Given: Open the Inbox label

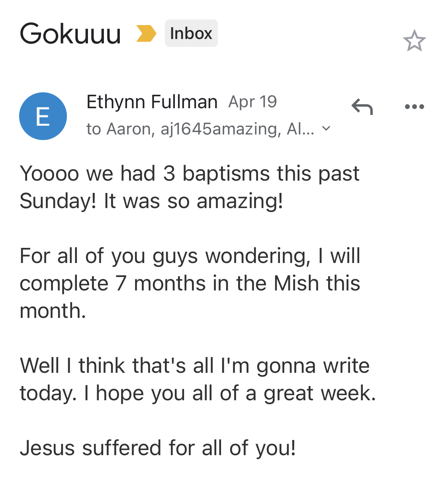Looking at the screenshot, I should 191,33.
